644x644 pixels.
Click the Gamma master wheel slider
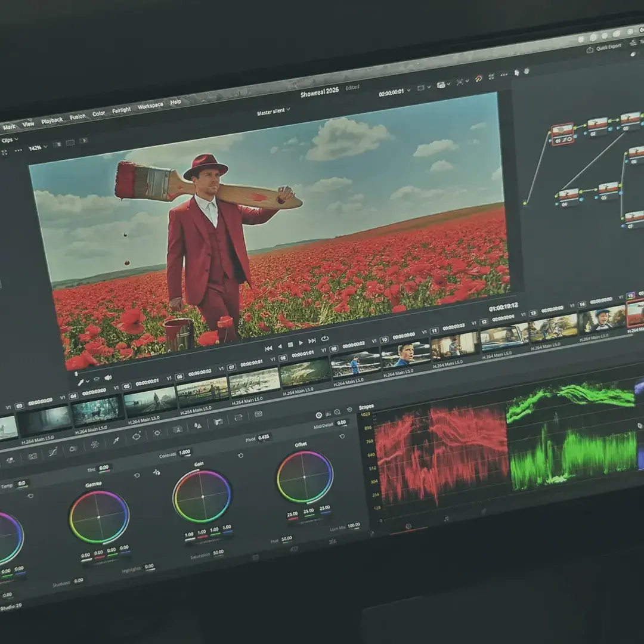click(x=105, y=563)
